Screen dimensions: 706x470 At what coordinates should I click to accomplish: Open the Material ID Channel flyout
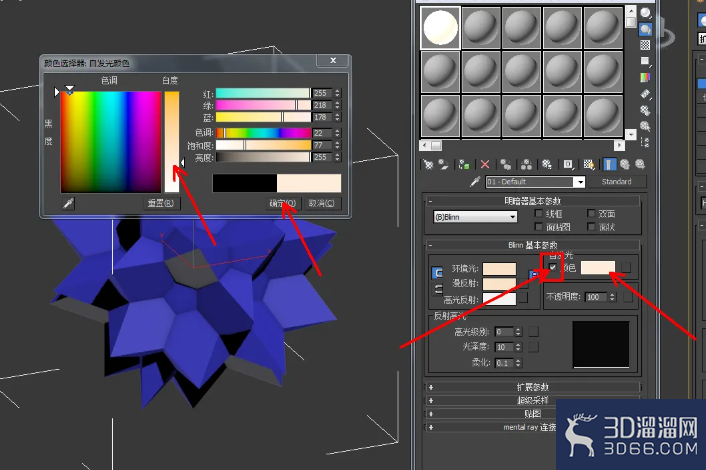[568, 164]
